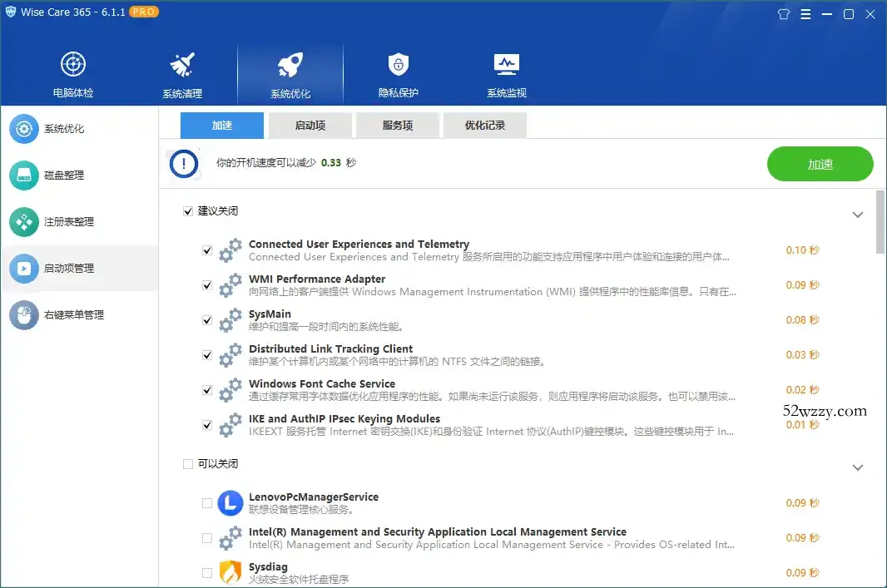Switch to the 加速 tab

point(221,126)
